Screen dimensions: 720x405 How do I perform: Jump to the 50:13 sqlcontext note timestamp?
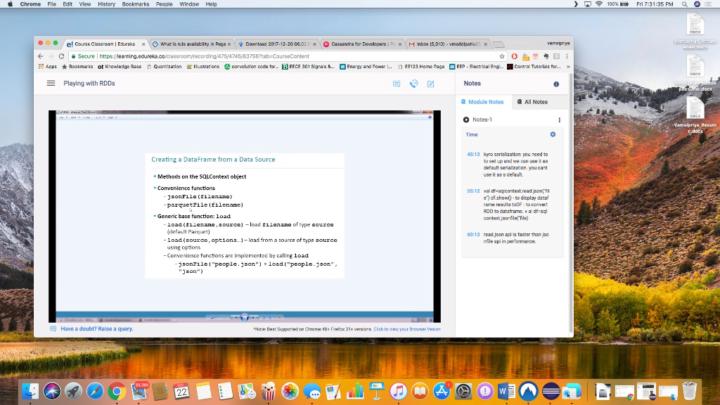click(473, 190)
